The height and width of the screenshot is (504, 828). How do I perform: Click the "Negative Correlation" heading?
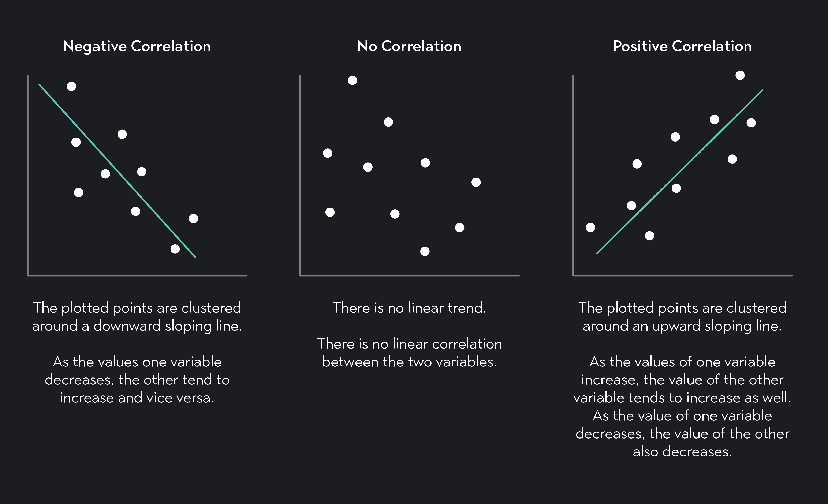[x=137, y=46]
